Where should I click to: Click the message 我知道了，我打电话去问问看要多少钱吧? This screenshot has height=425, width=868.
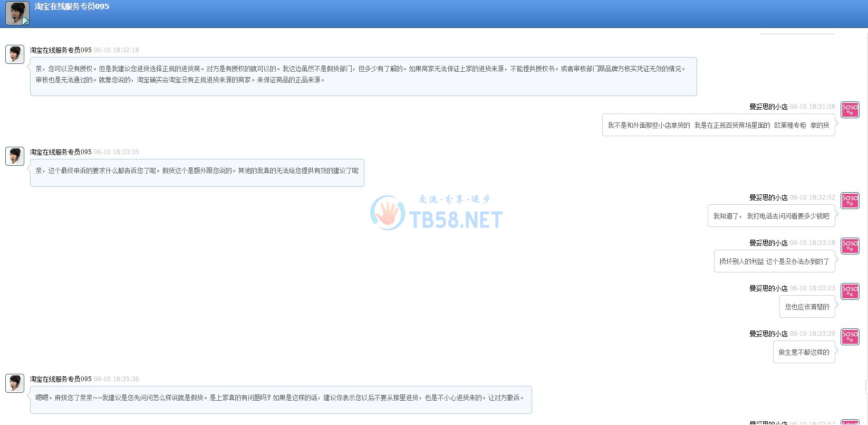click(771, 216)
